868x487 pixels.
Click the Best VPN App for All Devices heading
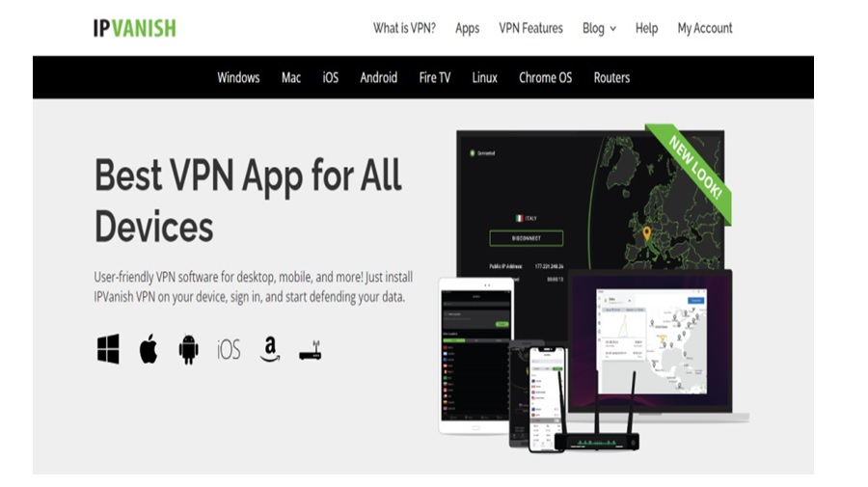coord(248,201)
